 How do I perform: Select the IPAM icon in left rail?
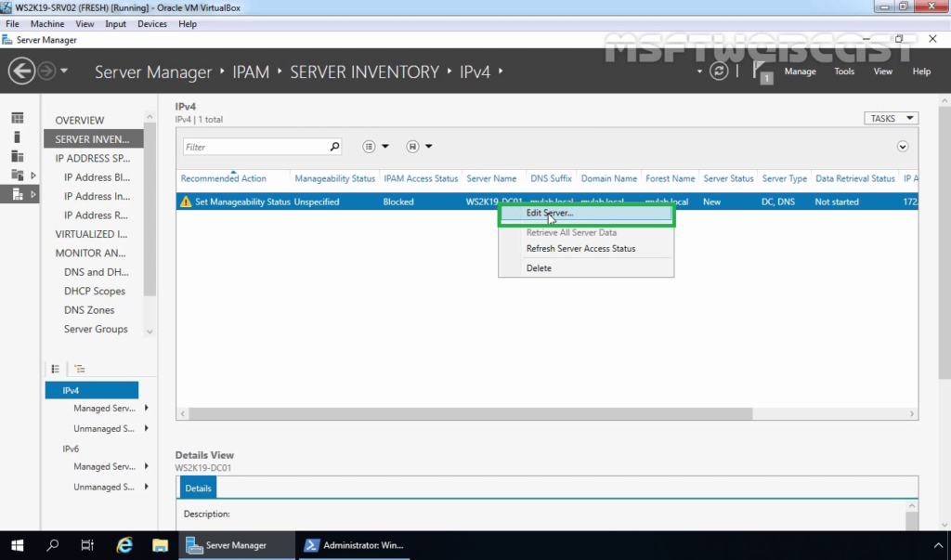(x=18, y=195)
